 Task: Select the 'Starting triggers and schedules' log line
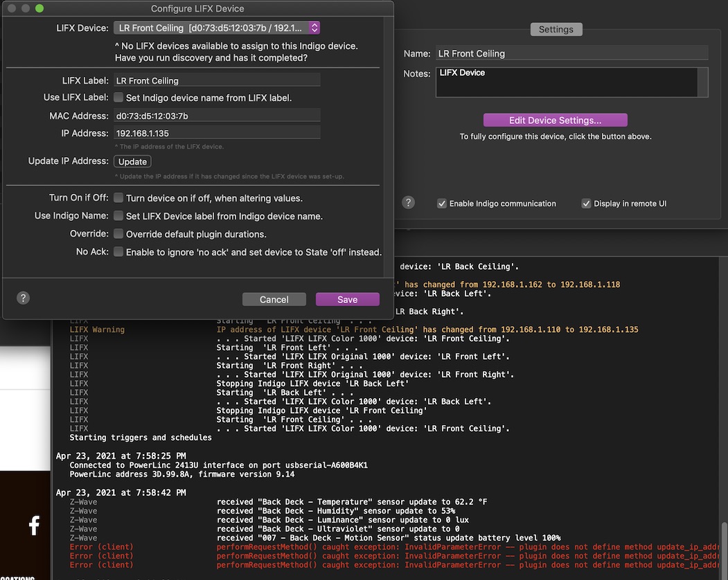(x=141, y=437)
